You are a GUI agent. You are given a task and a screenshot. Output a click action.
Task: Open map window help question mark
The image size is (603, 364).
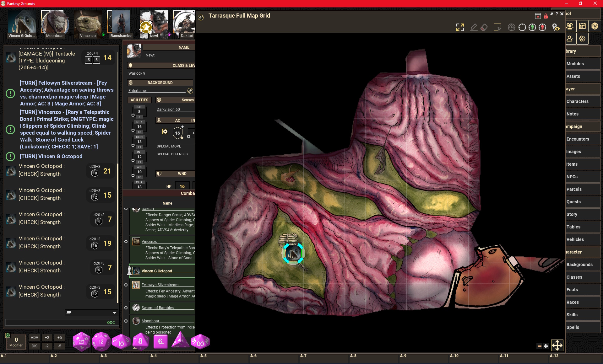click(x=557, y=14)
